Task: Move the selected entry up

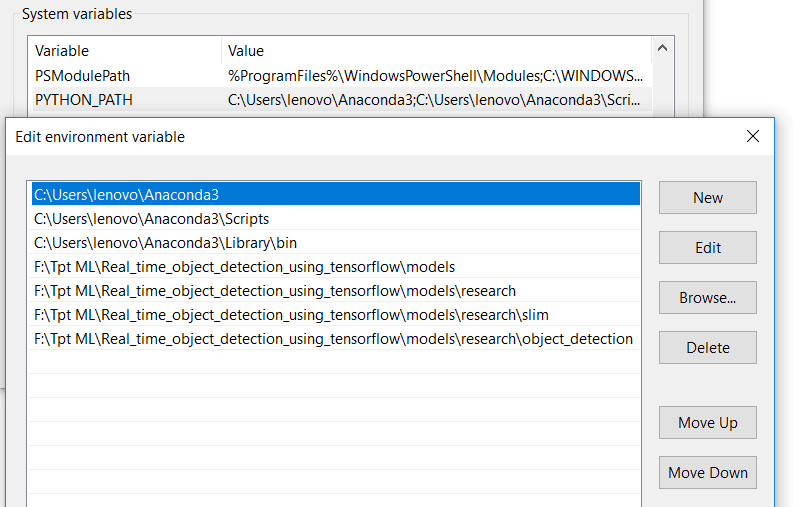Action: click(x=707, y=423)
